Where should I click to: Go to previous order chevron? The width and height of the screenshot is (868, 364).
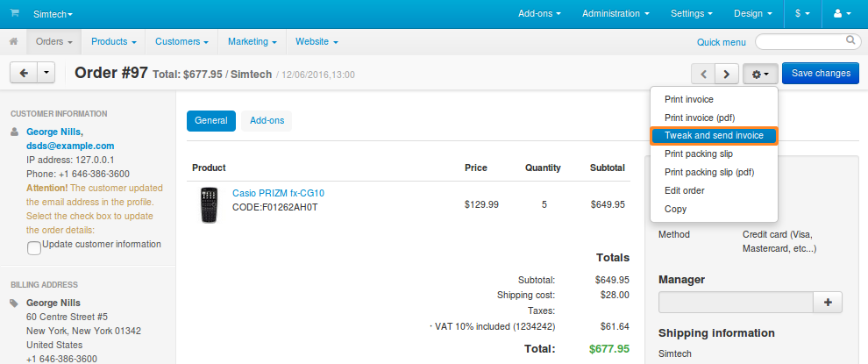coord(703,74)
